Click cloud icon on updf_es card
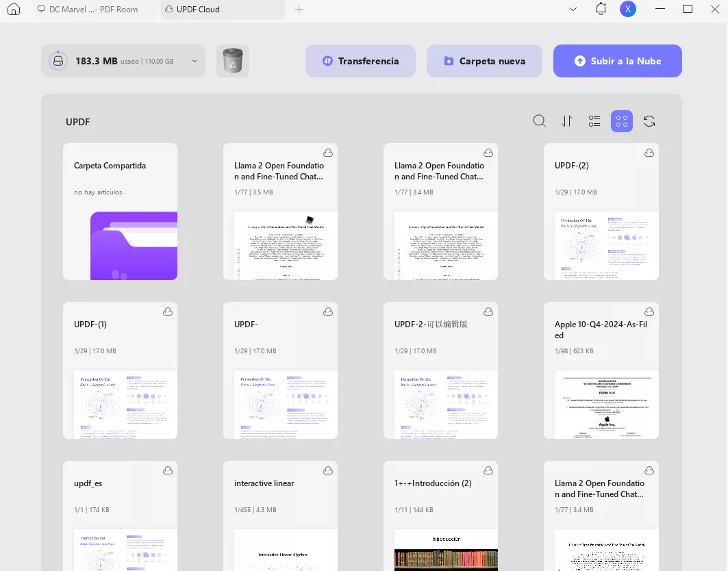The image size is (728, 571). [x=168, y=470]
